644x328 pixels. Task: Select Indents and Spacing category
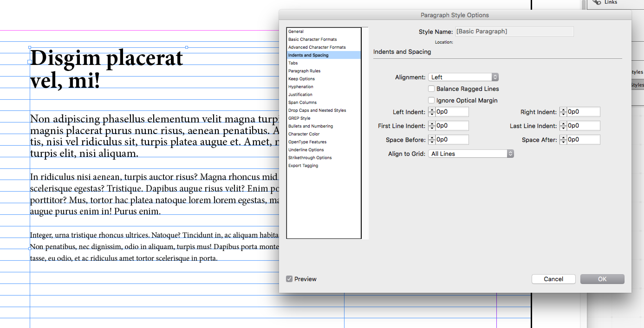tap(323, 55)
